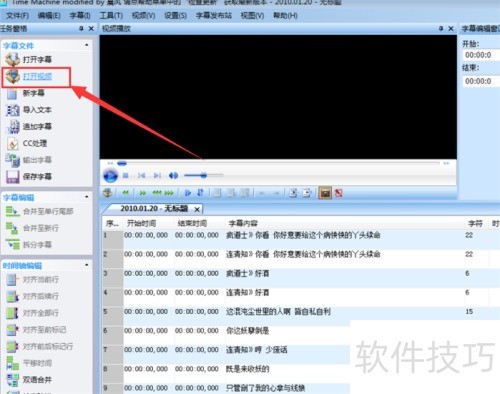Click the 结束 time input field
The height and width of the screenshot is (394, 500).
pos(481,81)
